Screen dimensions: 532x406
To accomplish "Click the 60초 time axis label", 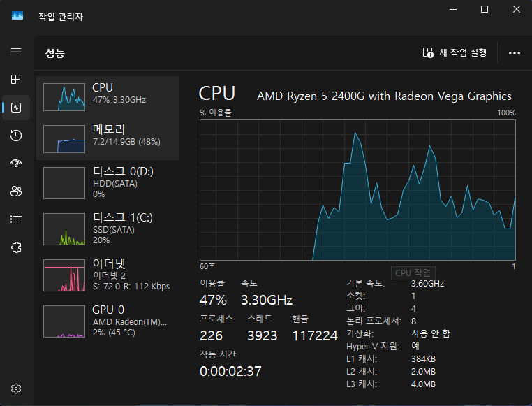I will (207, 266).
